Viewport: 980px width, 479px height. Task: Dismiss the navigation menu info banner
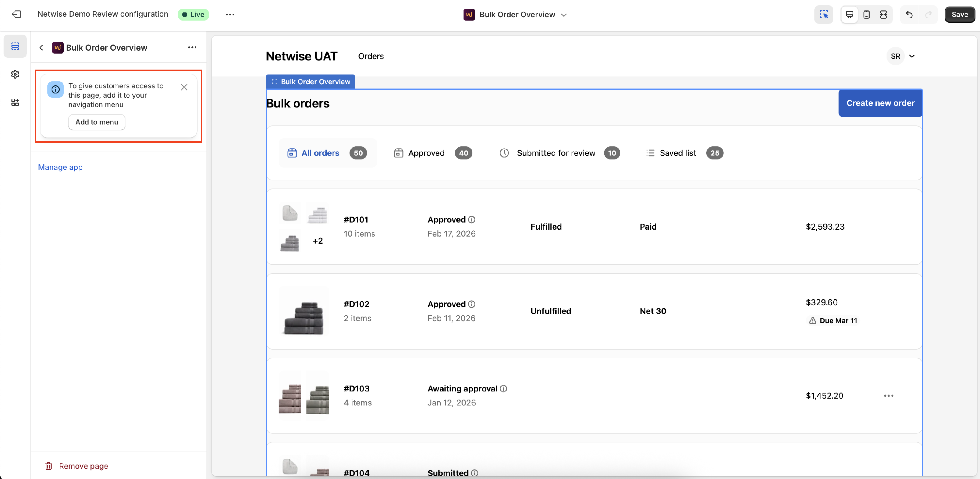tap(184, 87)
